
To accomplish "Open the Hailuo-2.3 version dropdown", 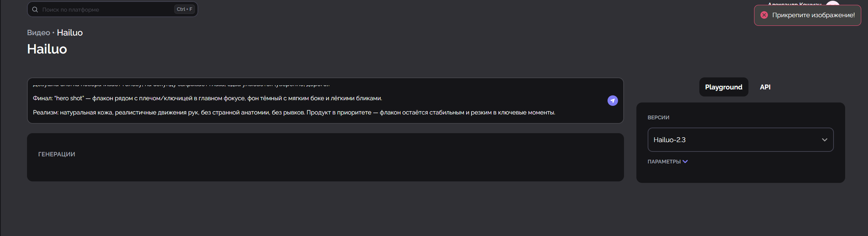I will [x=740, y=140].
